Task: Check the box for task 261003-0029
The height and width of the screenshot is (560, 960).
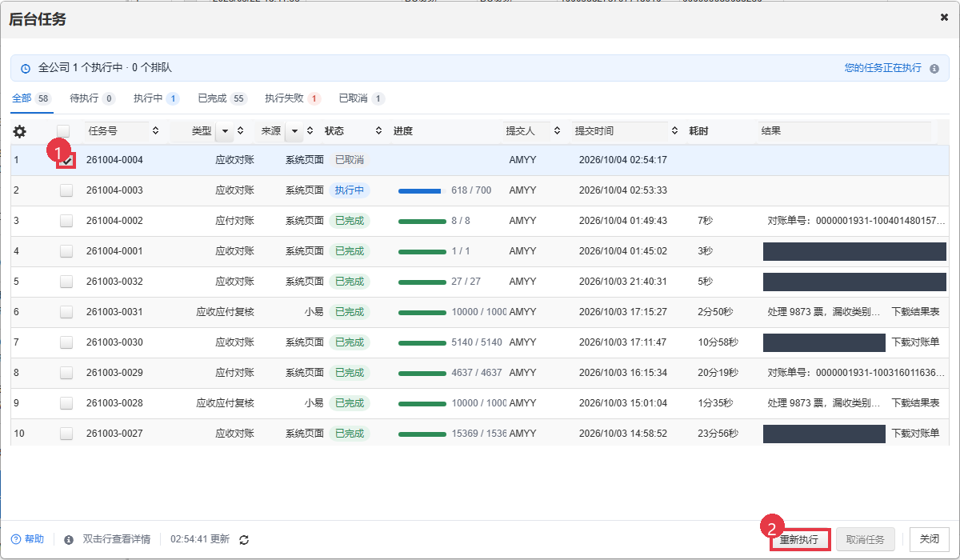Action: (x=66, y=373)
